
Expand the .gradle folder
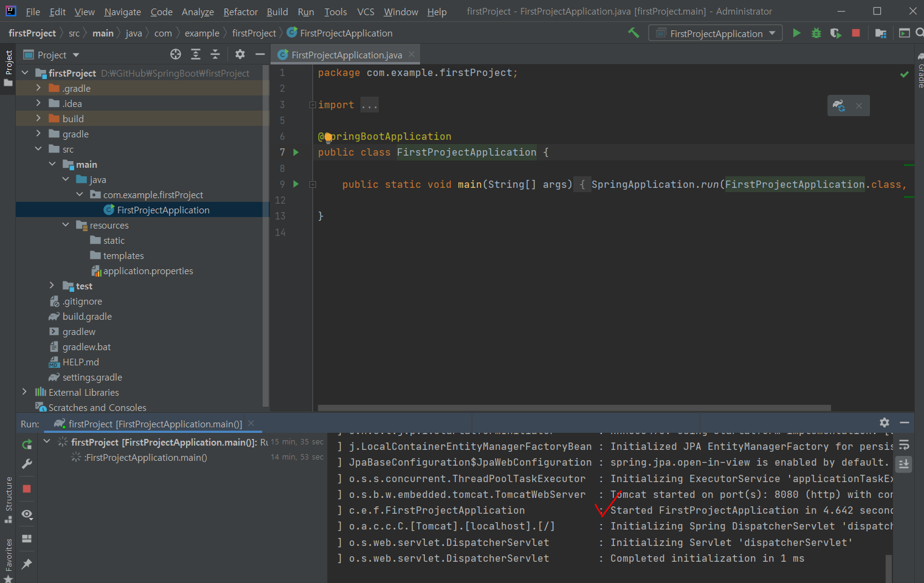pos(38,88)
